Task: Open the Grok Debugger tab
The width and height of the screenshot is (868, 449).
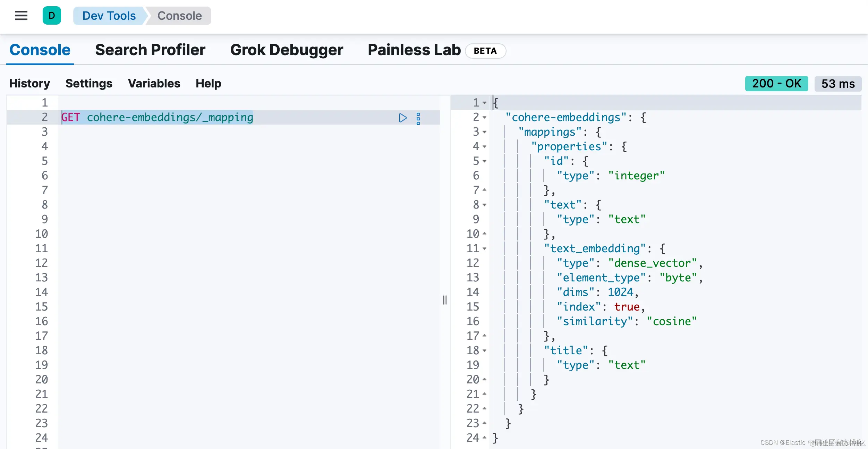Action: [x=286, y=50]
